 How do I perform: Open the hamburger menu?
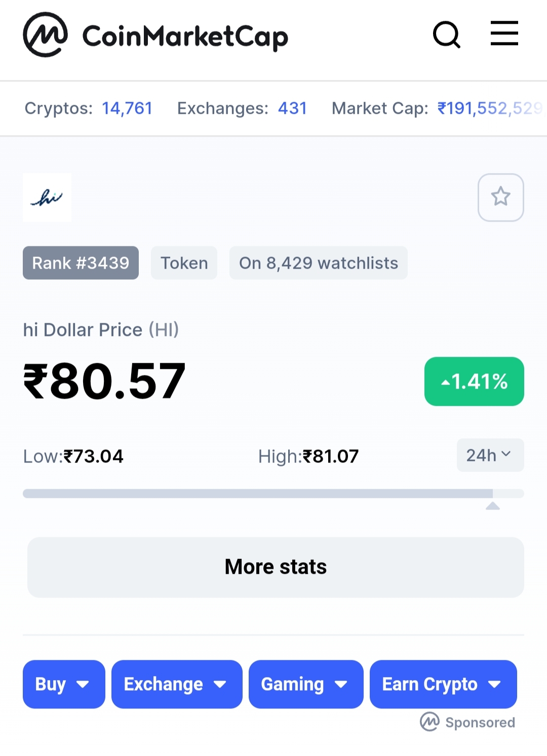click(504, 33)
